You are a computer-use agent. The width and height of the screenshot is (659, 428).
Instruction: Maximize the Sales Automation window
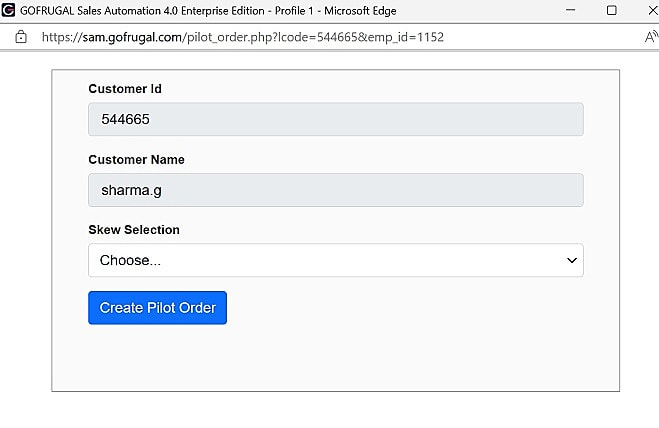click(x=611, y=10)
